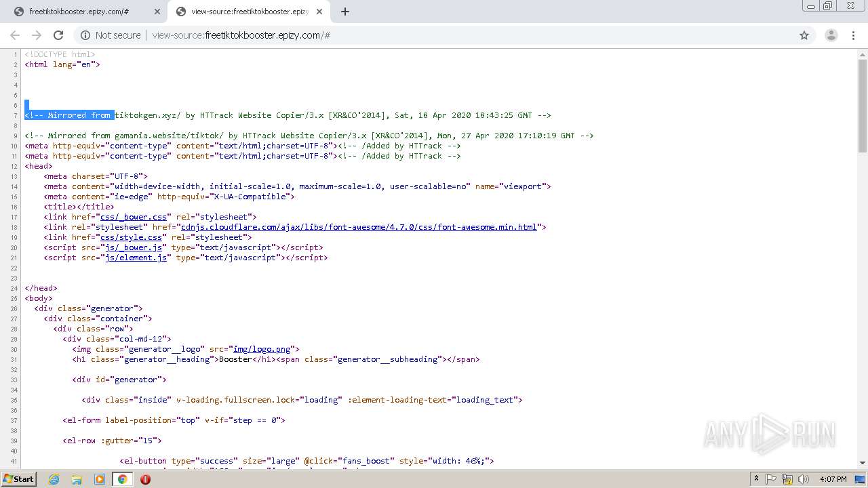This screenshot has height=488, width=868.
Task: Click the el-button fans_boost line
Action: (x=307, y=461)
